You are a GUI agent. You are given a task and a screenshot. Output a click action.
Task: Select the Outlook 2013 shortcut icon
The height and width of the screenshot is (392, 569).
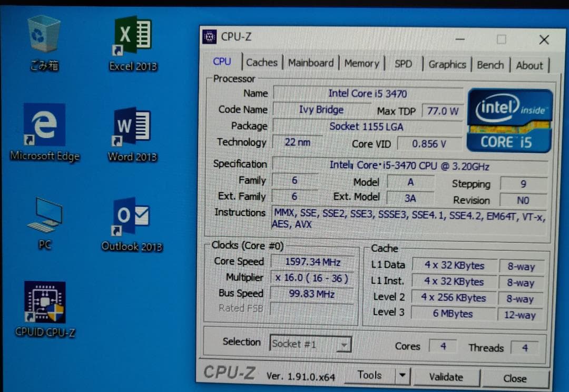pyautogui.click(x=132, y=217)
